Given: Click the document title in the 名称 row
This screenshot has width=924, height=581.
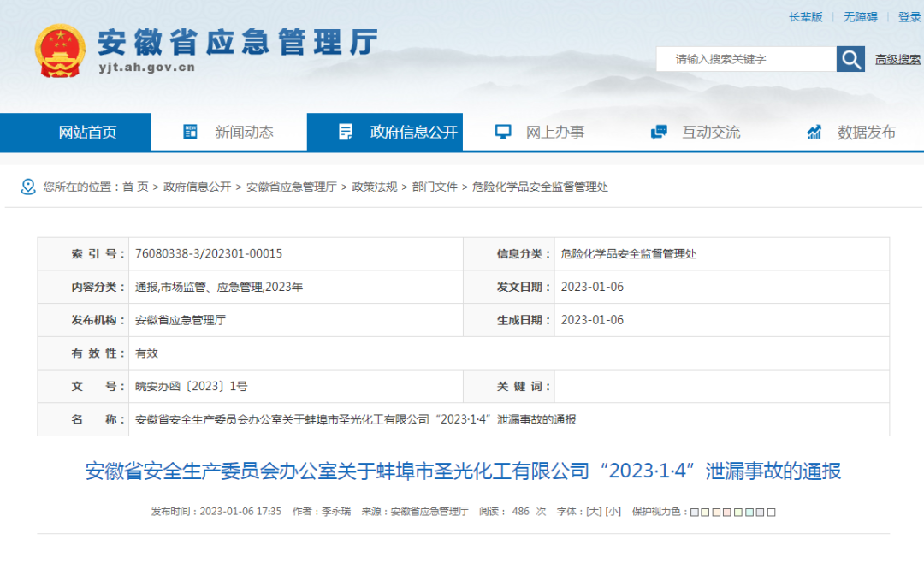Looking at the screenshot, I should click(x=356, y=419).
